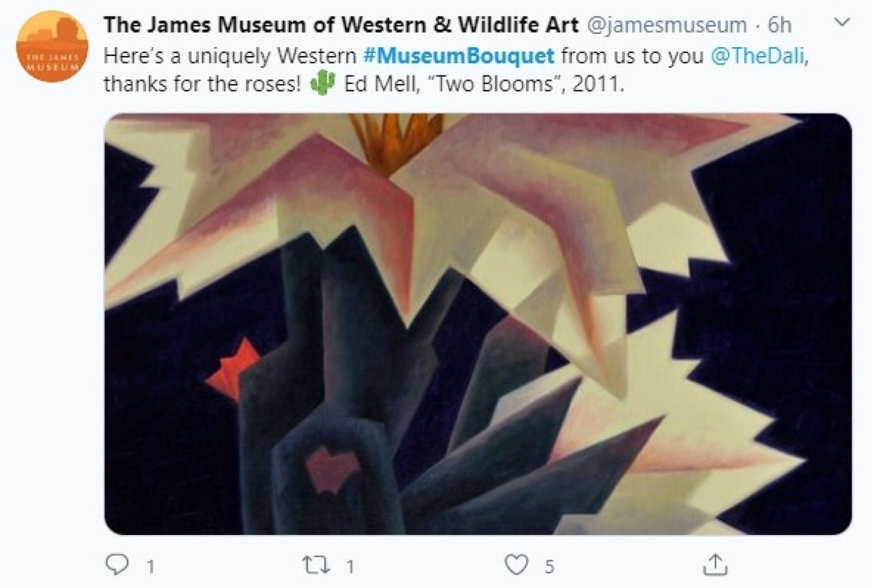Screen dimensions: 871x588
Task: Click the like count number 5
Action: [x=549, y=565]
